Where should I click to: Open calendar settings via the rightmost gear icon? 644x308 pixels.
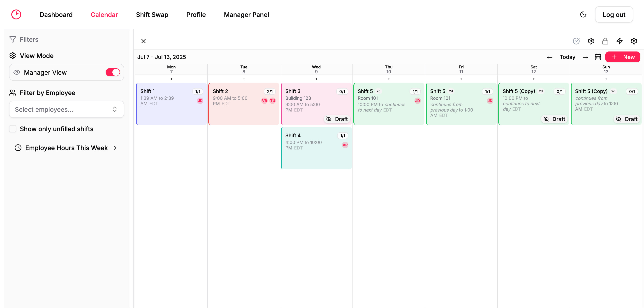click(634, 41)
